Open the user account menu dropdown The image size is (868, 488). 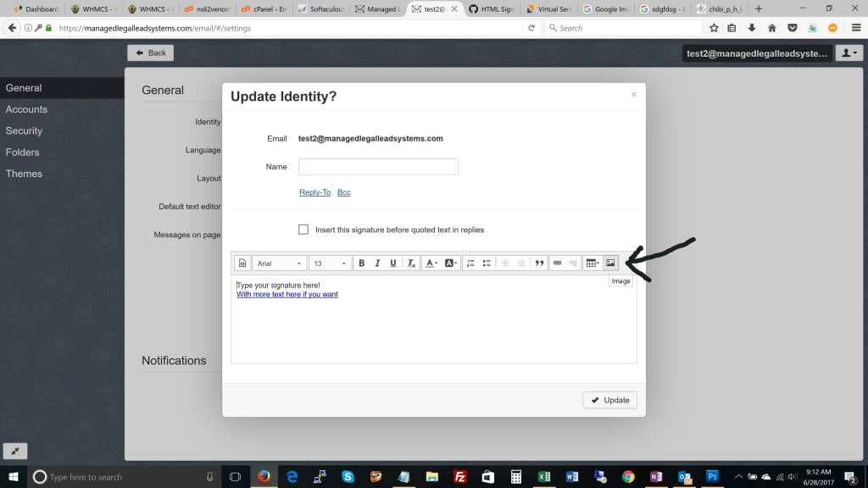849,53
